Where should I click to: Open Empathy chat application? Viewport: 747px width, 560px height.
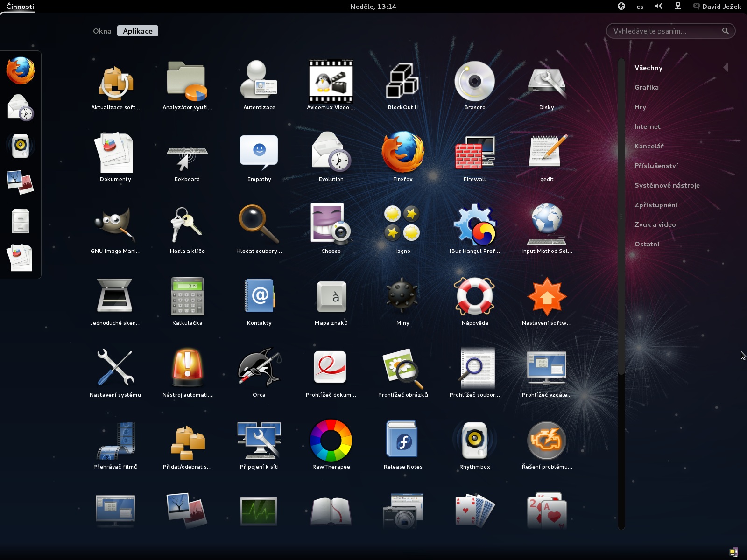259,153
